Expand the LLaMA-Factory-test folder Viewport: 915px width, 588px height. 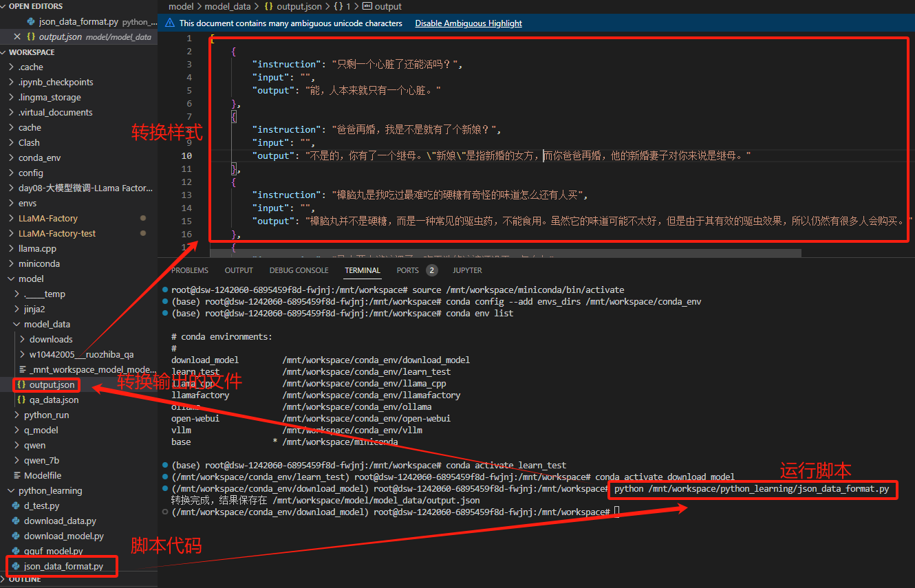click(57, 233)
